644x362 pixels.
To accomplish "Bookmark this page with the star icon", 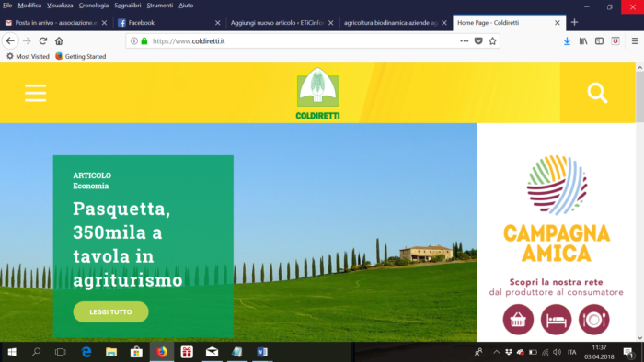I will pos(492,41).
